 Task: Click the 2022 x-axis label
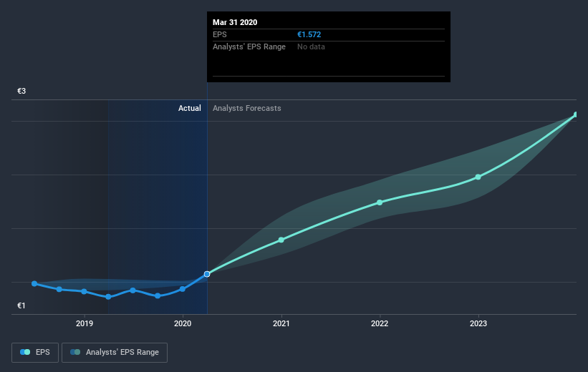(x=380, y=323)
